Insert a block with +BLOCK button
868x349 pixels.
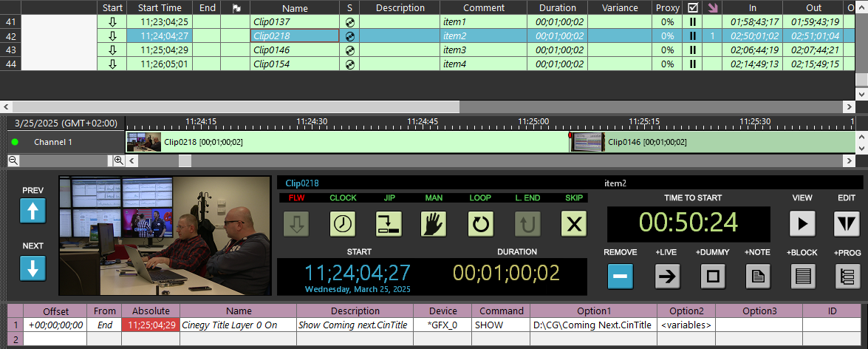(803, 276)
